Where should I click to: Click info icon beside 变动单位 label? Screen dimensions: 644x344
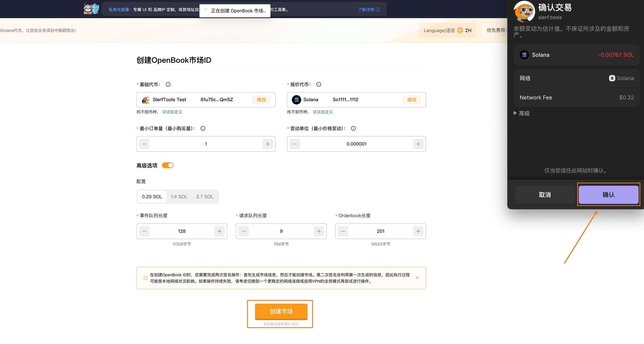click(353, 128)
